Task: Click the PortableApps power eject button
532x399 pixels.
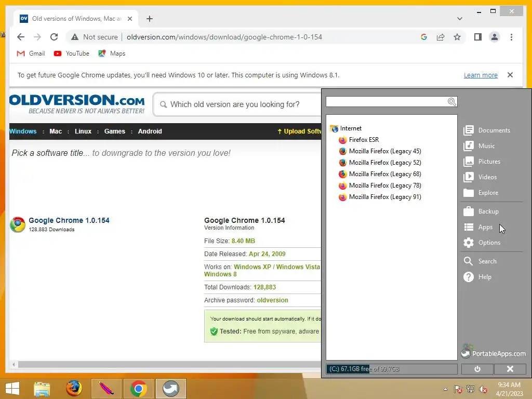Action: pyautogui.click(x=477, y=369)
